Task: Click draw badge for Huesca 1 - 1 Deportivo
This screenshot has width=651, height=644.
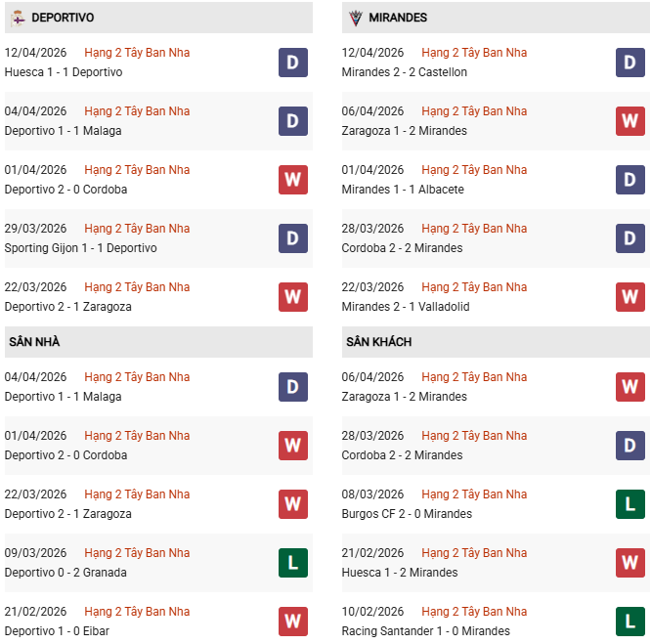Action: click(292, 63)
